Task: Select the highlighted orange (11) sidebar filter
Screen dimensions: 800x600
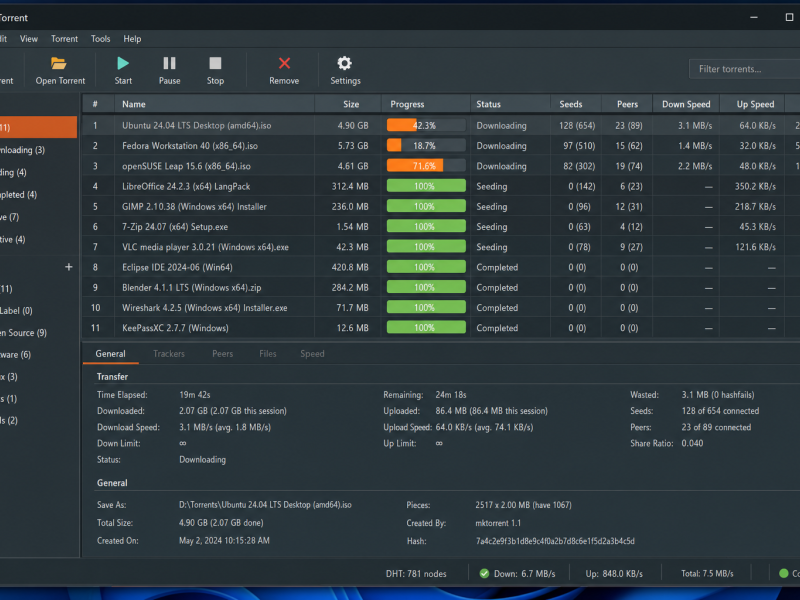Action: point(38,128)
